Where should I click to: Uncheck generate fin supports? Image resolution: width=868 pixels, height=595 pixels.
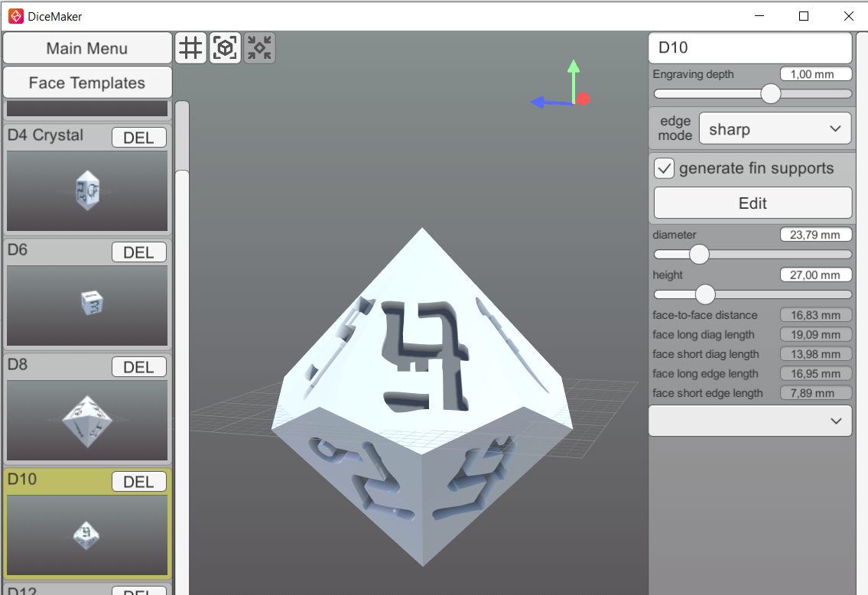click(x=665, y=168)
